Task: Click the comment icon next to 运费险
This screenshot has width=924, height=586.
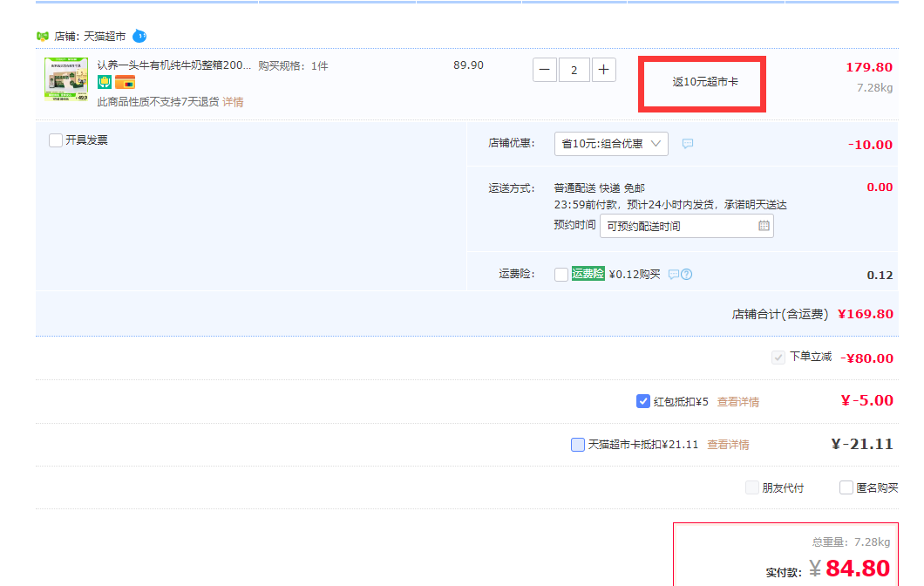Action: pos(674,274)
